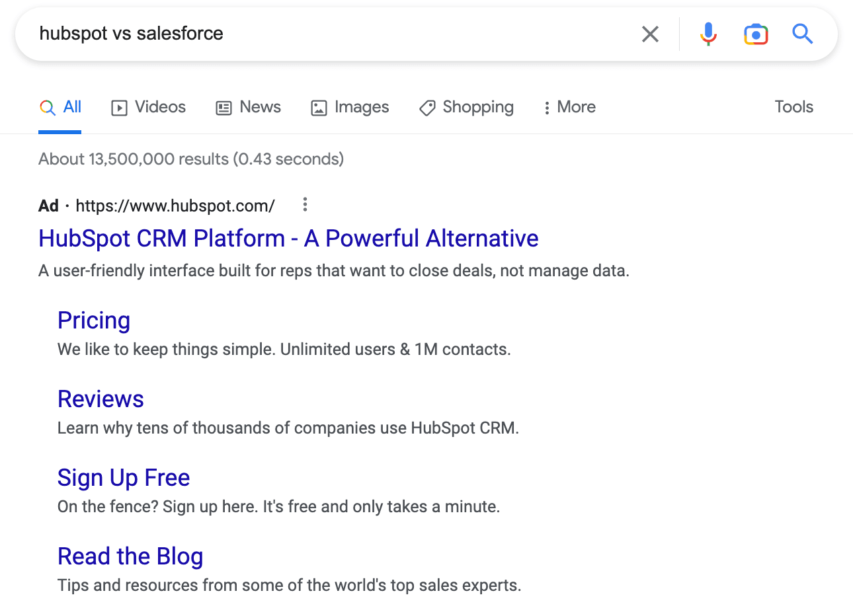Click the ad description about user-friendly interface
This screenshot has height=616, width=853.
point(334,271)
